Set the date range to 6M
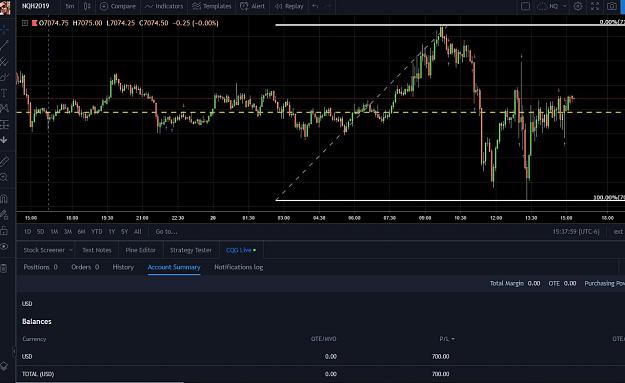The image size is (625, 383). (81, 232)
